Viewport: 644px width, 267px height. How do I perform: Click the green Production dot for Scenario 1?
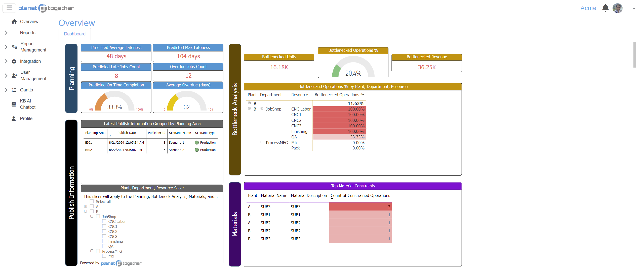(197, 143)
